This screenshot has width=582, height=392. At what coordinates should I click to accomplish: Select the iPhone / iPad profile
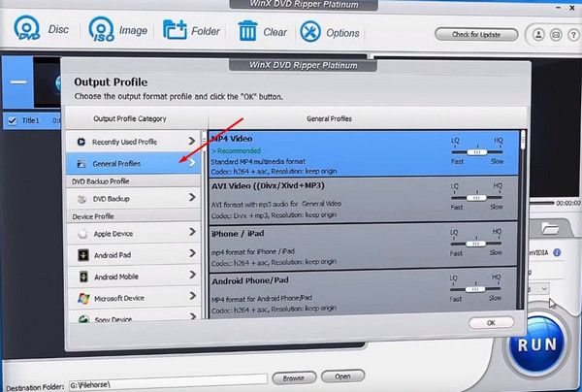(364, 245)
